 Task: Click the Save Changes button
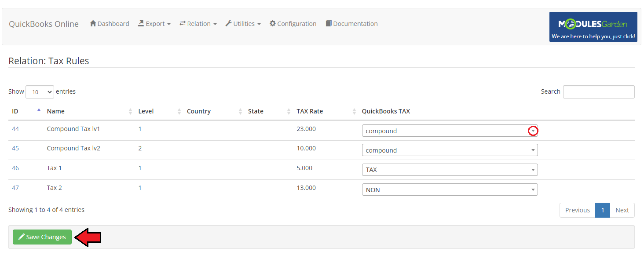[42, 237]
